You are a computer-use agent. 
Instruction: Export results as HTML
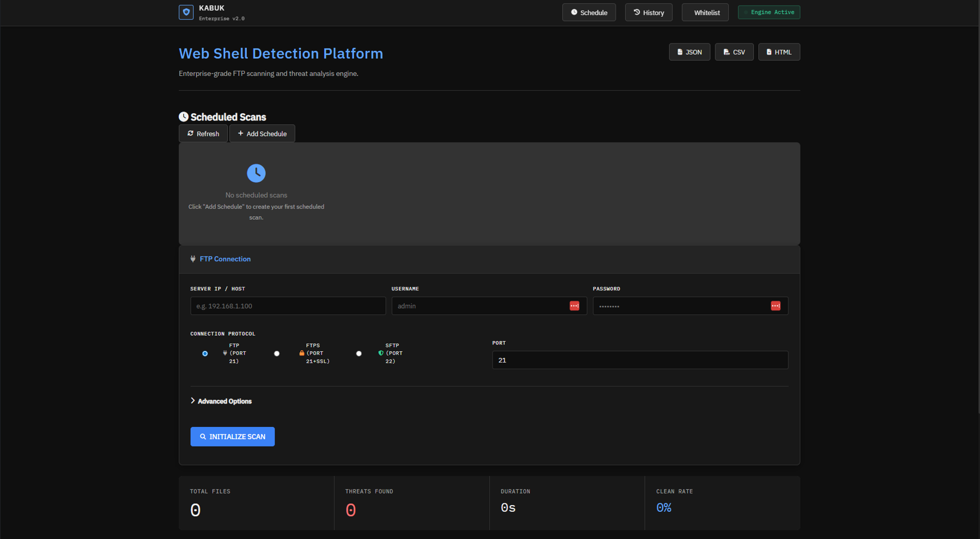pos(779,52)
